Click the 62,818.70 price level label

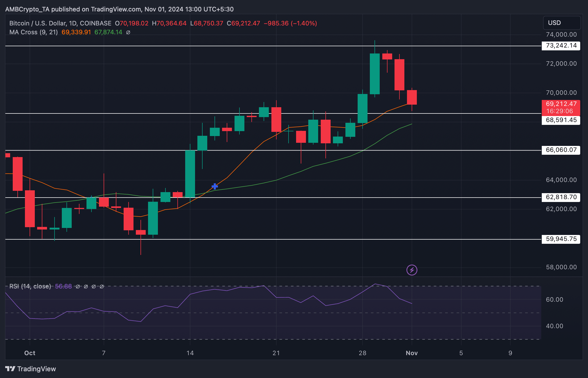(561, 197)
